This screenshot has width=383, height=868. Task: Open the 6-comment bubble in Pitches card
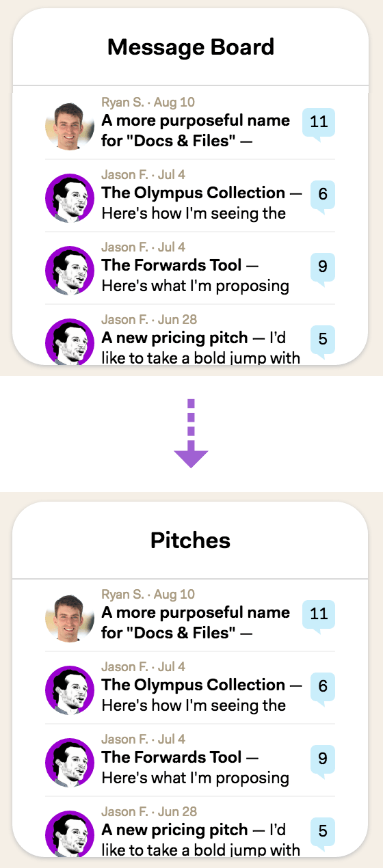(323, 688)
